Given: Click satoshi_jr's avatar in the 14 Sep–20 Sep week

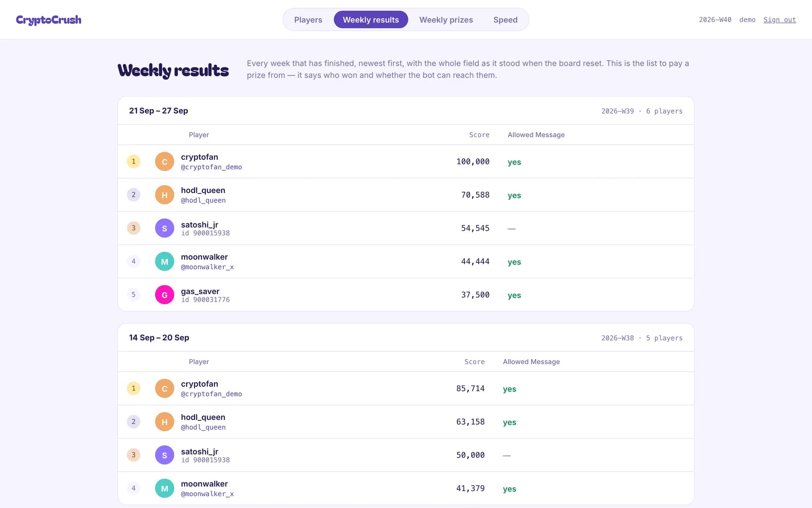Looking at the screenshot, I should point(165,455).
